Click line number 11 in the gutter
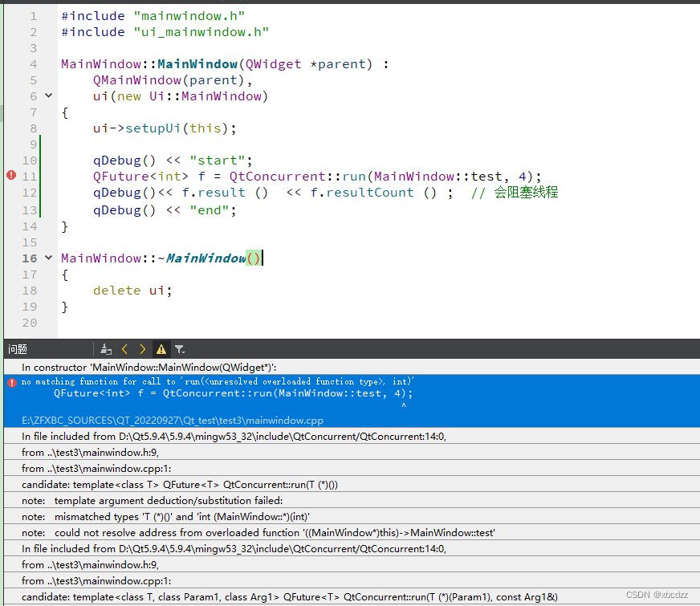Screen dimensions: 700x606 (30, 176)
